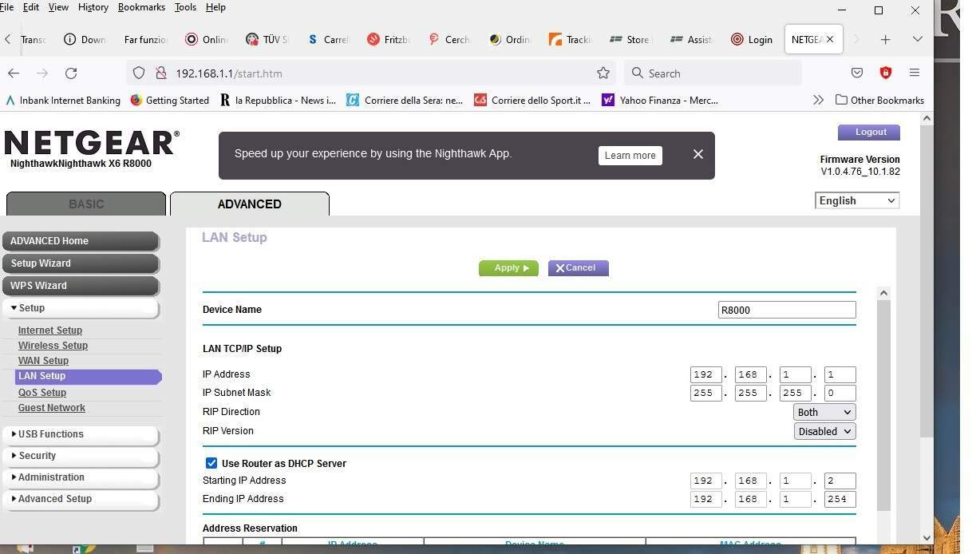Image resolution: width=980 pixels, height=554 pixels.
Task: Expand the Security section
Action: pyautogui.click(x=81, y=456)
